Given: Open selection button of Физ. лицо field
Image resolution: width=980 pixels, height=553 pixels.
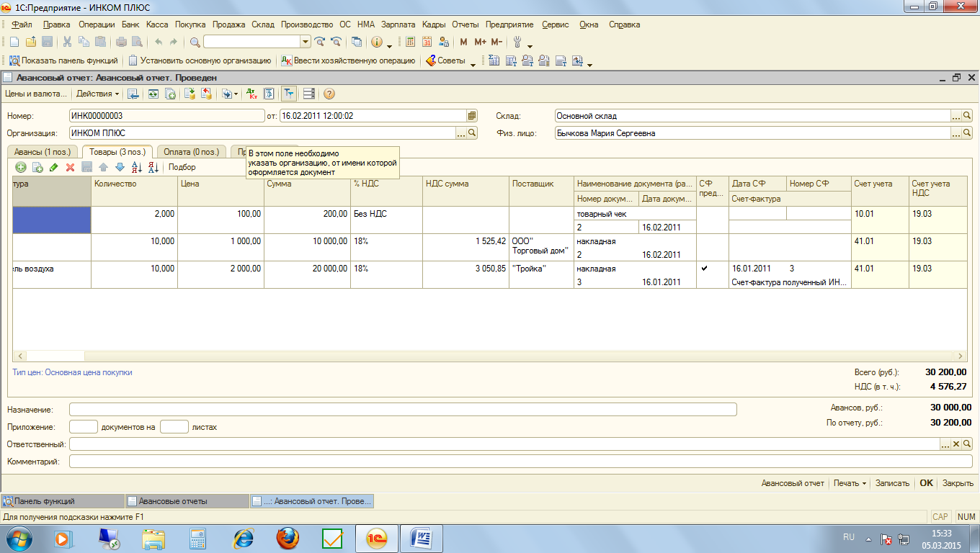Looking at the screenshot, I should coord(956,133).
